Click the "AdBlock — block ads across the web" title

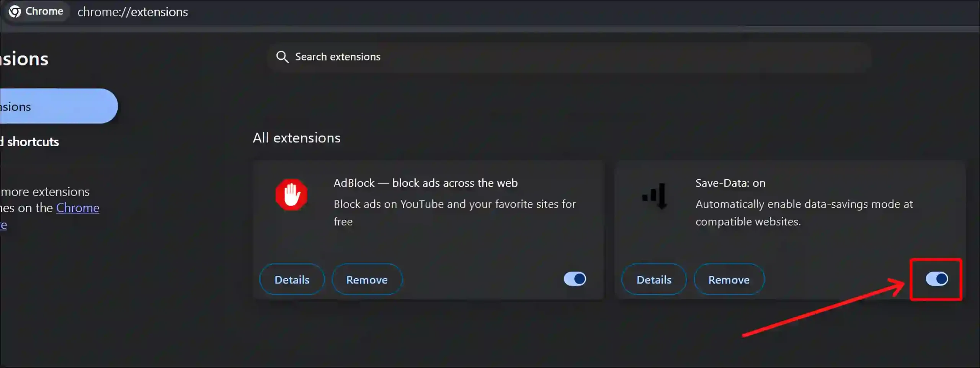click(425, 183)
